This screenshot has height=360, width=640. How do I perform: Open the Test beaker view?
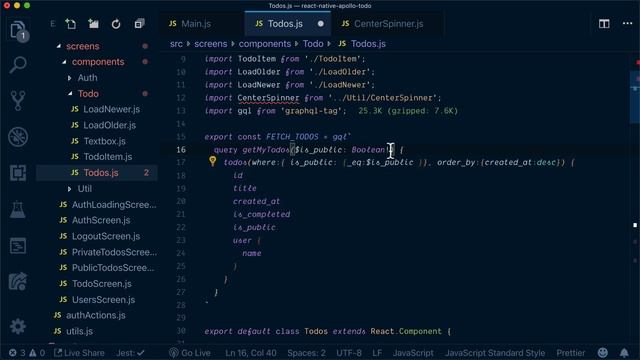tap(18, 209)
